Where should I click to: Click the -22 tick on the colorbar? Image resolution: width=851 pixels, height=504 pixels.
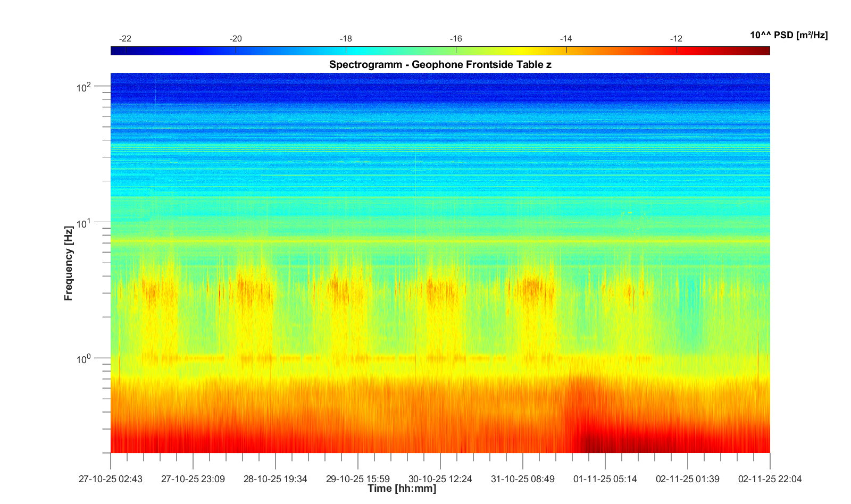126,39
